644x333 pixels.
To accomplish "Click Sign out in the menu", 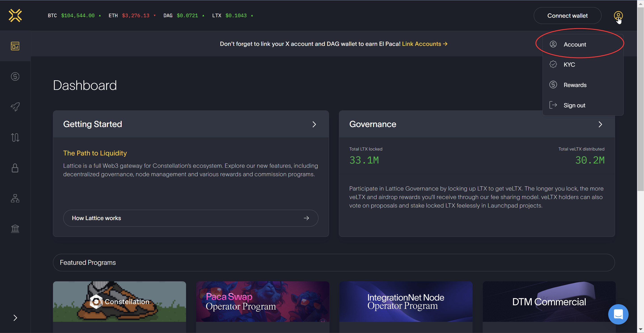I will 574,105.
